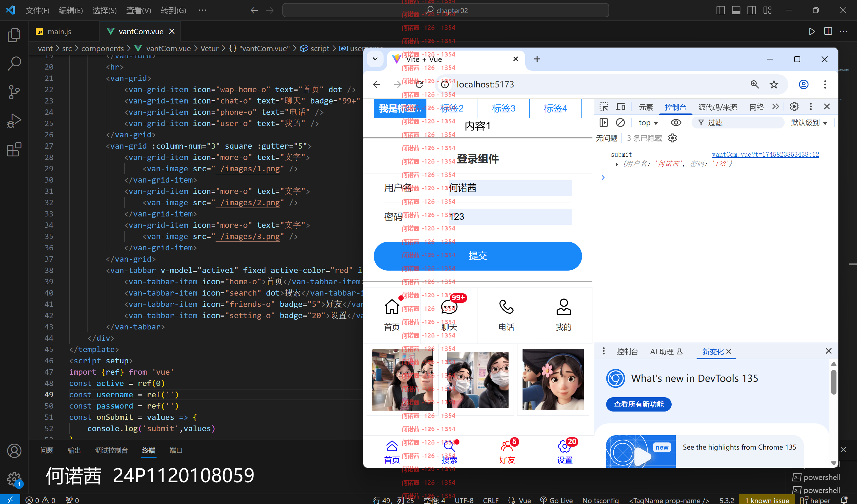
Task: Open the Manage gear in activity bar
Action: coord(14,479)
